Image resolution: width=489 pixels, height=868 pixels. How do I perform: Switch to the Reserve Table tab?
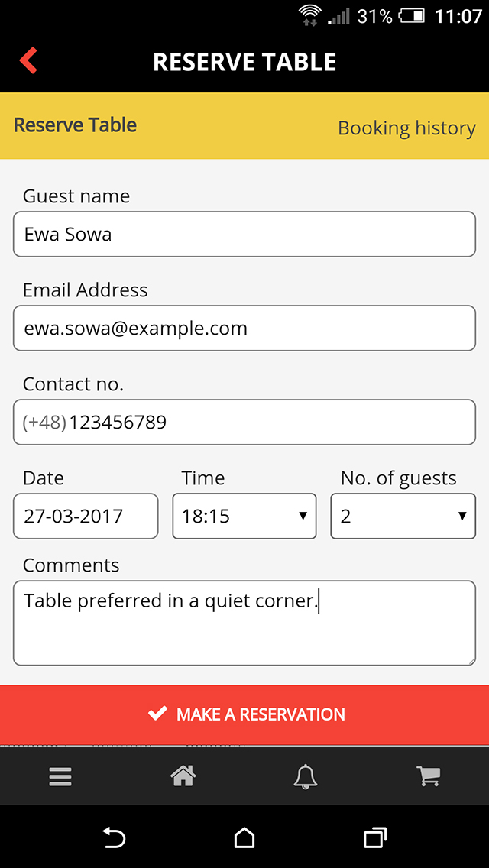(75, 125)
